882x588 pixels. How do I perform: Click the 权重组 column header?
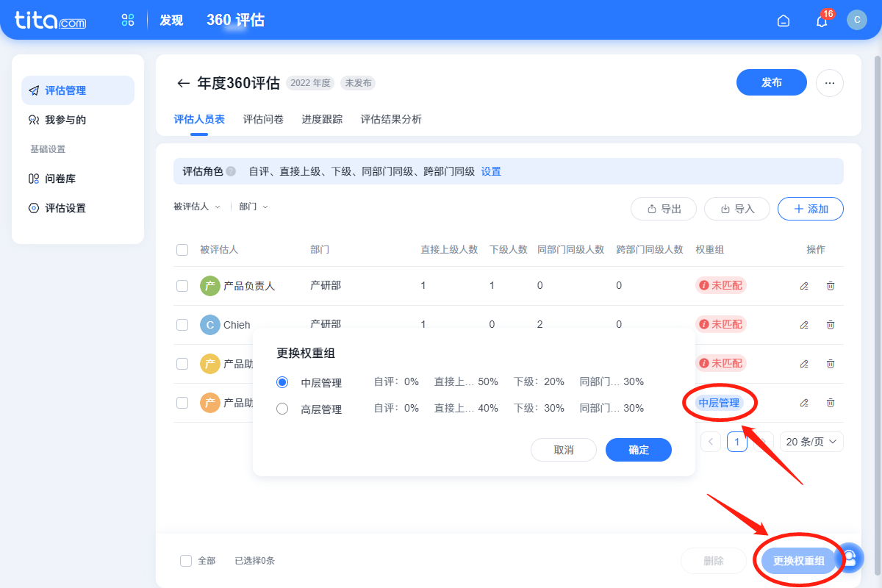tap(710, 250)
